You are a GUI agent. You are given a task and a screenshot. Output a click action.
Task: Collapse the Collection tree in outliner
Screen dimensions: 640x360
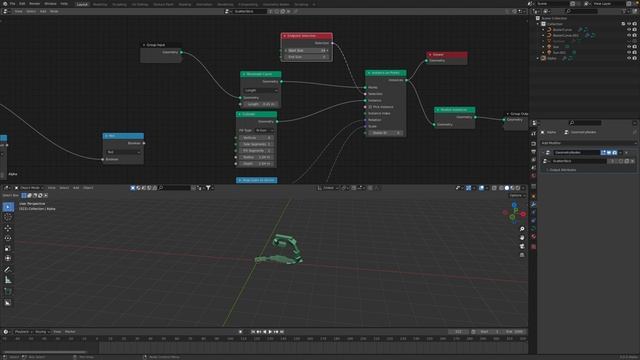[x=538, y=24]
